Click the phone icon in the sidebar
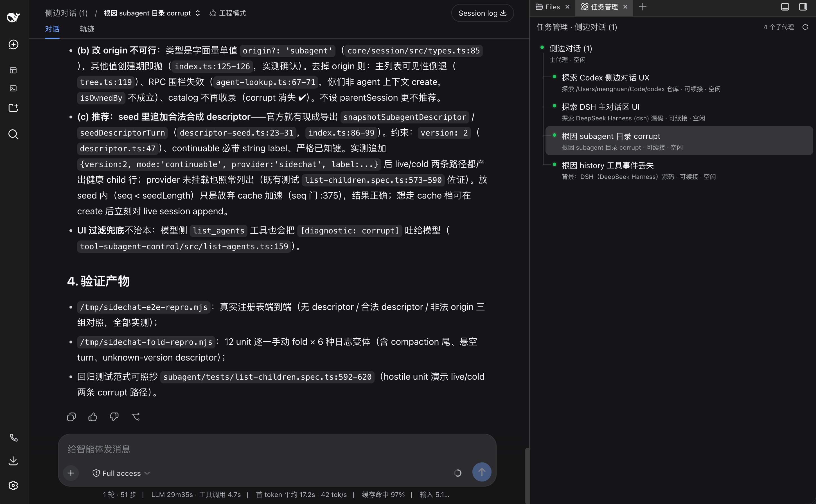 click(13, 437)
